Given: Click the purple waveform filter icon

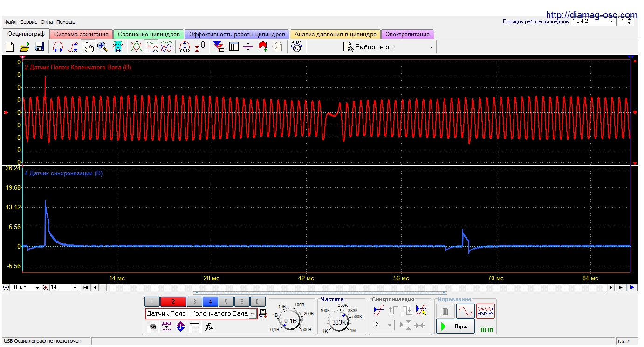Looking at the screenshot, I should point(166,327).
